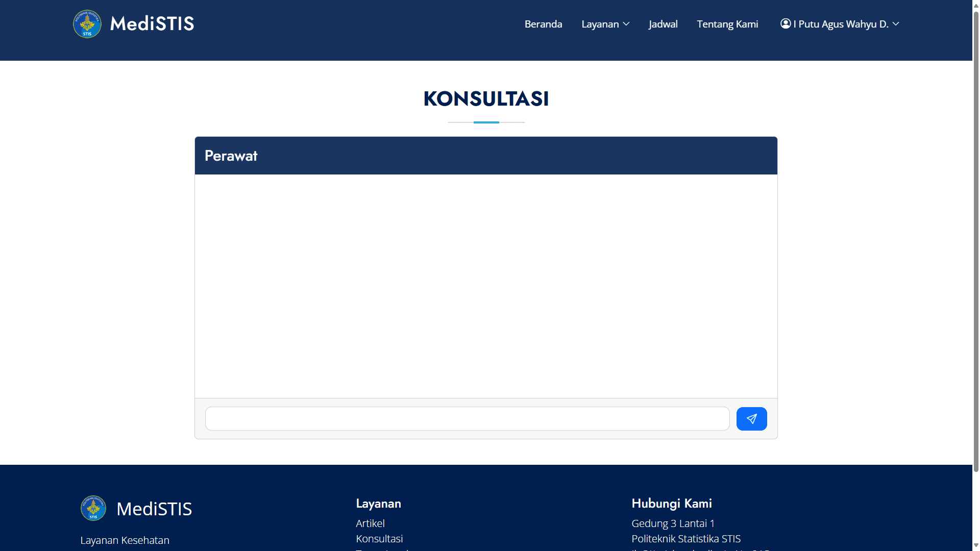
Task: Focus the chat message input field
Action: click(x=467, y=419)
